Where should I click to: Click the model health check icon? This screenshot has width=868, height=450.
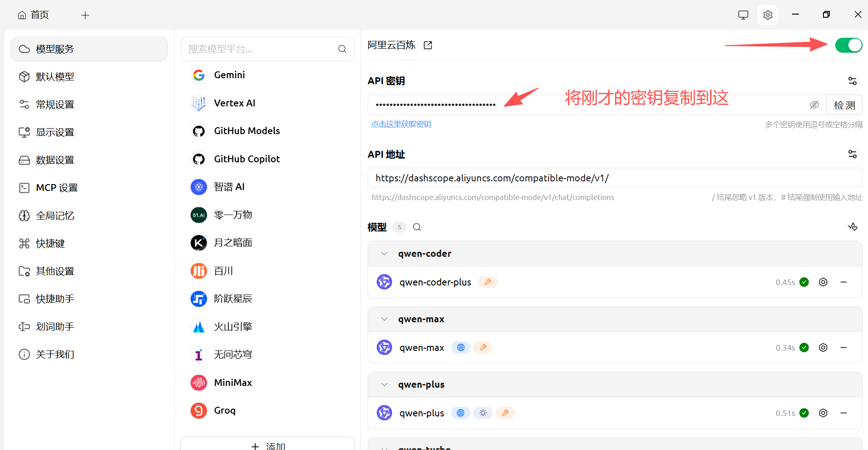[853, 226]
